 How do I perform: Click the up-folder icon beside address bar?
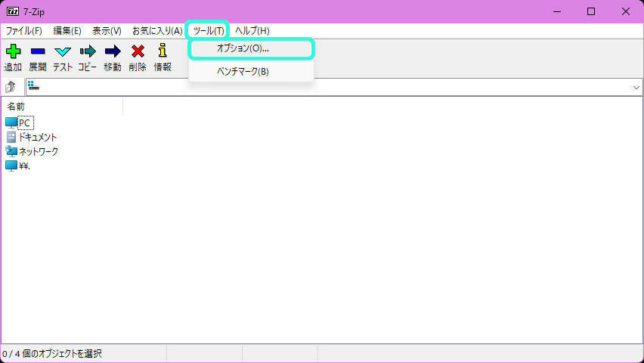(x=11, y=87)
